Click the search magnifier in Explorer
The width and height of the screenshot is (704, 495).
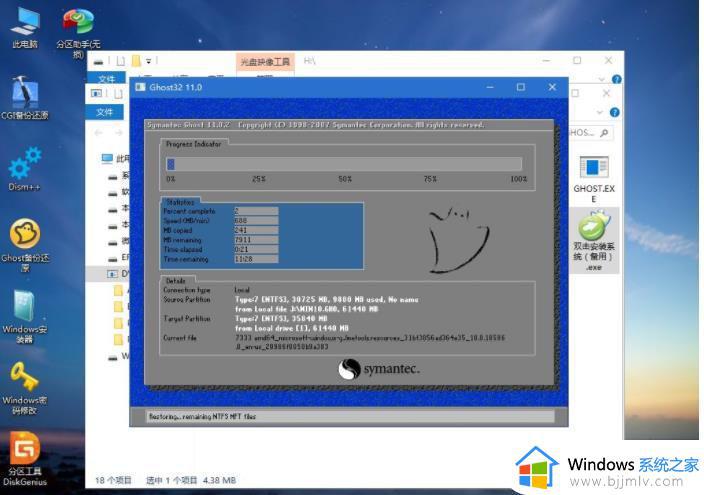click(x=604, y=133)
